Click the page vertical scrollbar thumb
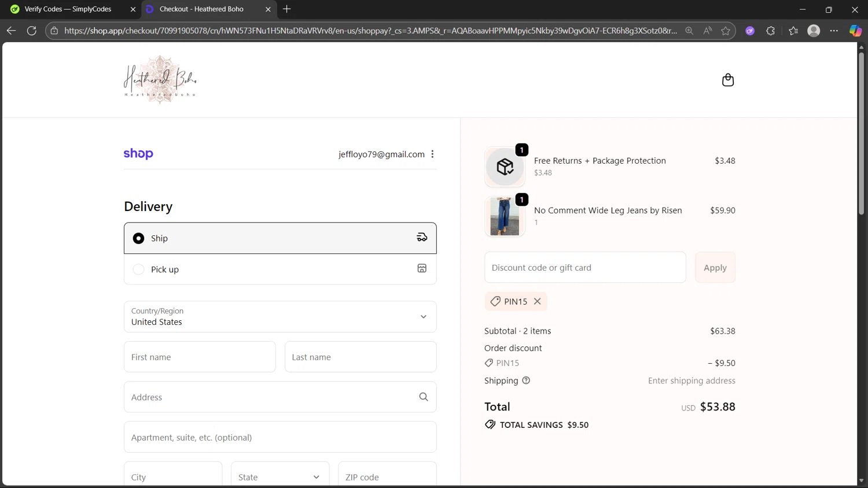868x488 pixels. [x=861, y=134]
